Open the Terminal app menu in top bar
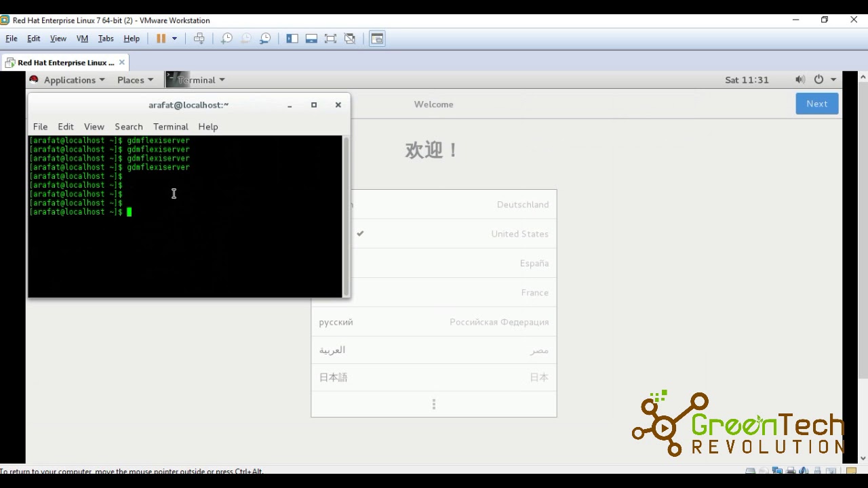Screen dimensions: 868x488 tap(196, 80)
